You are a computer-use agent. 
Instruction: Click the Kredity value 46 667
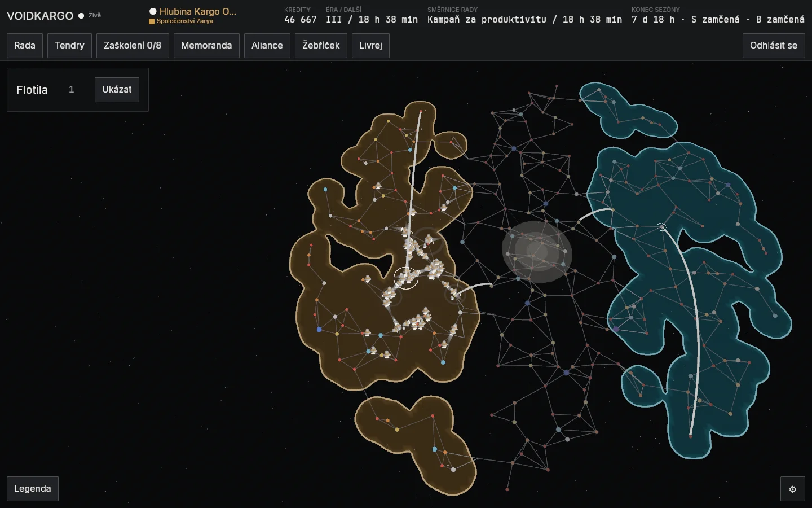(x=301, y=19)
